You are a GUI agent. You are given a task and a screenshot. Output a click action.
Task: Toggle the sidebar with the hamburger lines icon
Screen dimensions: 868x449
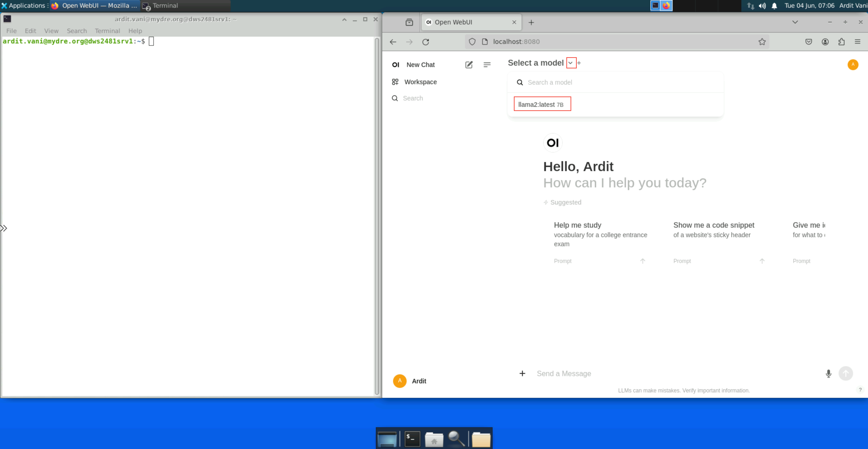(487, 64)
